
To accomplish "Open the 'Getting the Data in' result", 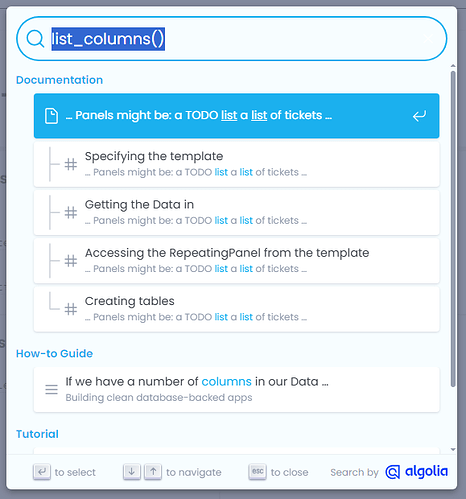I will pos(236,212).
